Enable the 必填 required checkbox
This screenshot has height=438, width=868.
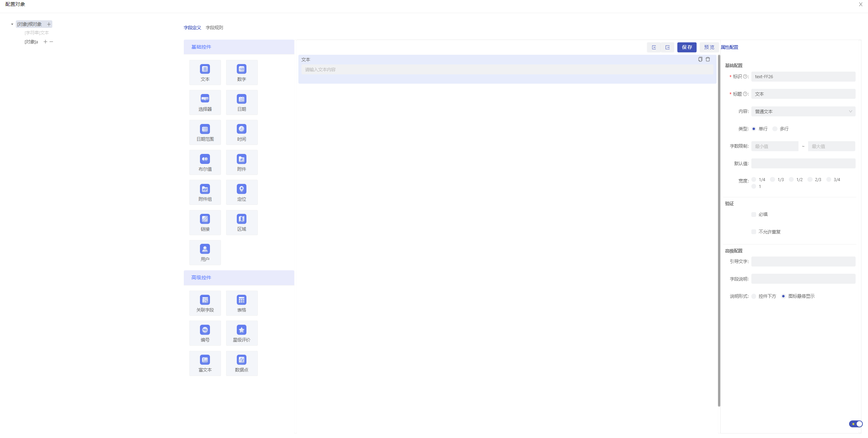(x=754, y=215)
